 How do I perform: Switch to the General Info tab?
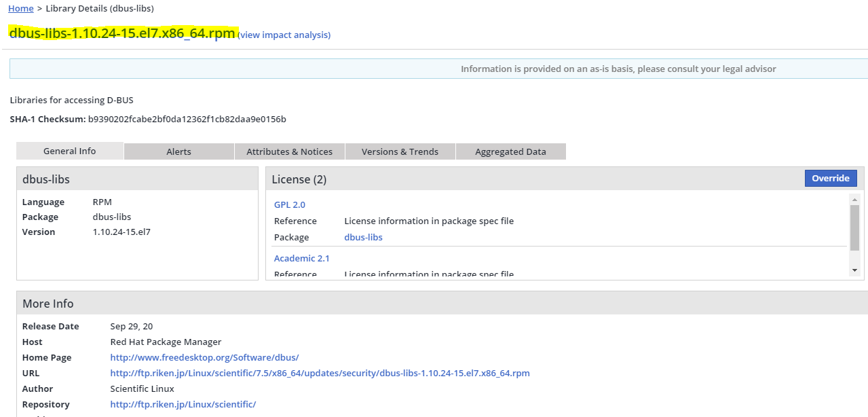69,151
